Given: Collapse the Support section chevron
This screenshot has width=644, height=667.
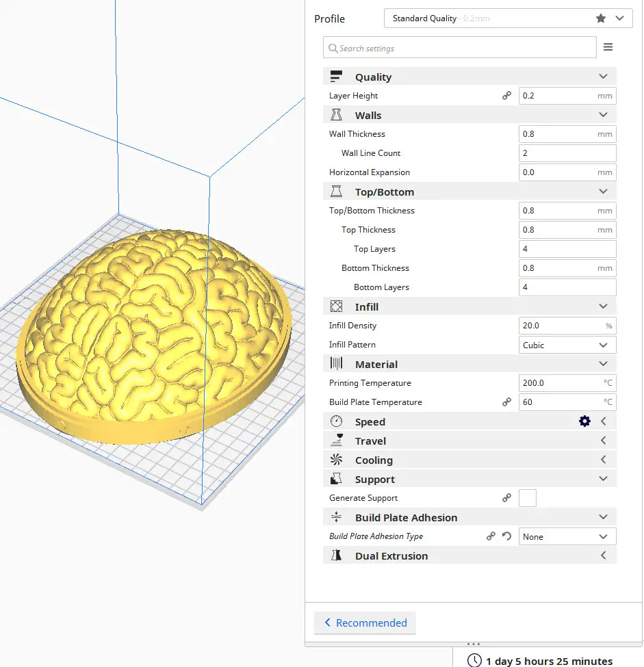Looking at the screenshot, I should point(603,479).
